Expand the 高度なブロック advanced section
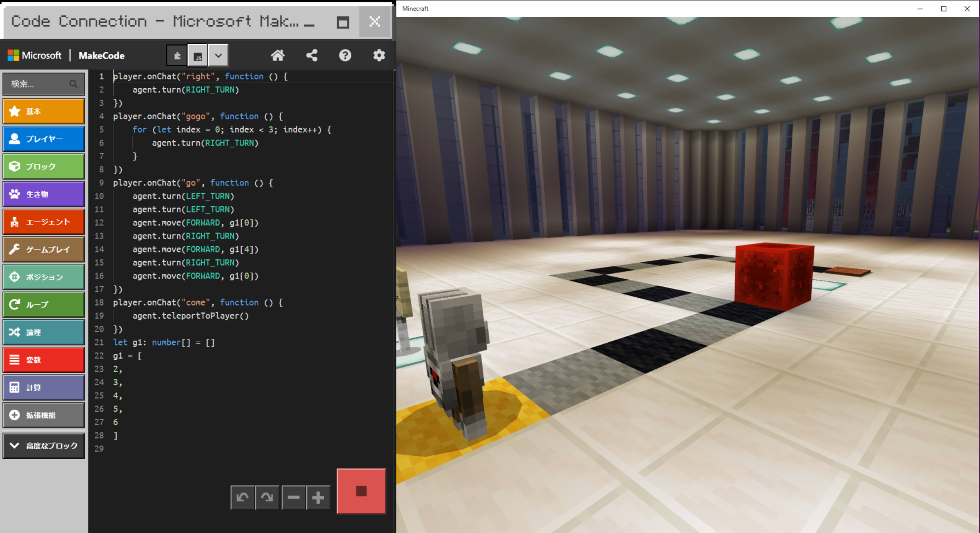The width and height of the screenshot is (980, 533). pos(44,446)
